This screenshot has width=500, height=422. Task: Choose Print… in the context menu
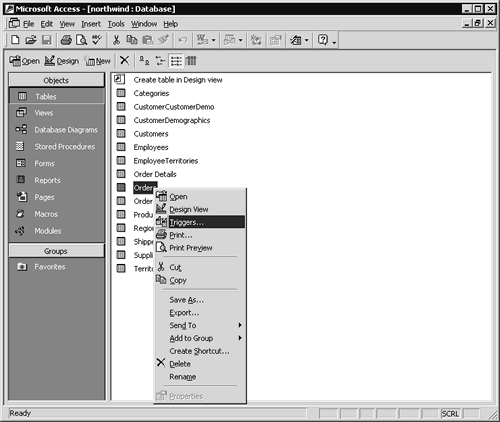point(200,235)
